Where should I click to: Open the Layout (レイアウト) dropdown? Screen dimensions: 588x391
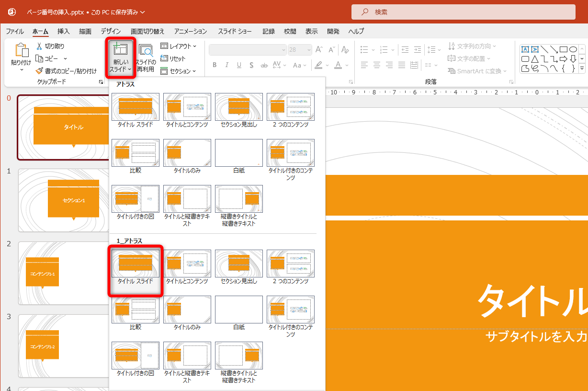178,46
